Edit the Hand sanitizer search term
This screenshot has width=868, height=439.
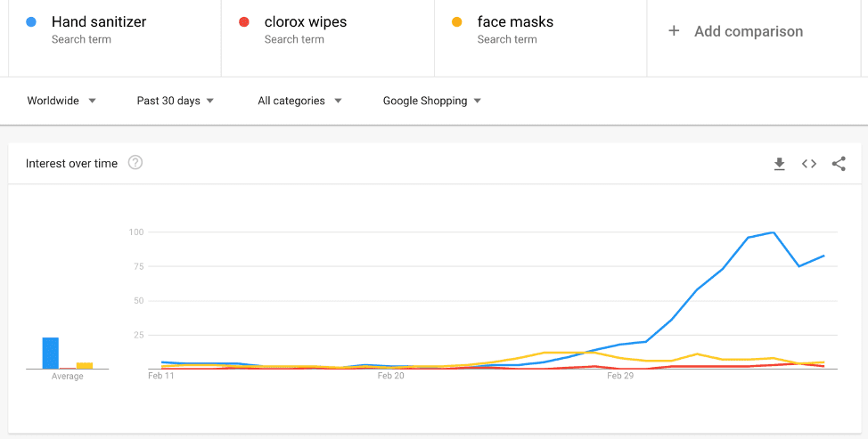coord(98,21)
